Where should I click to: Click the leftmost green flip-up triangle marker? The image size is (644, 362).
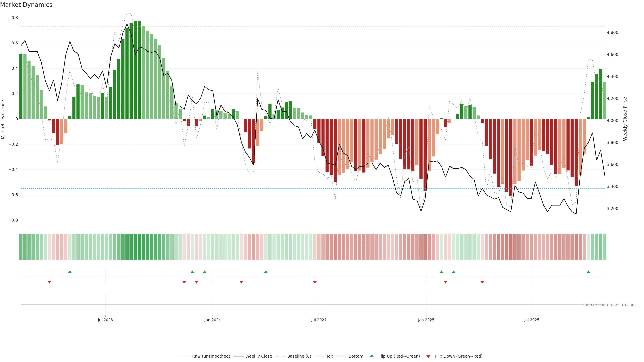(70, 272)
